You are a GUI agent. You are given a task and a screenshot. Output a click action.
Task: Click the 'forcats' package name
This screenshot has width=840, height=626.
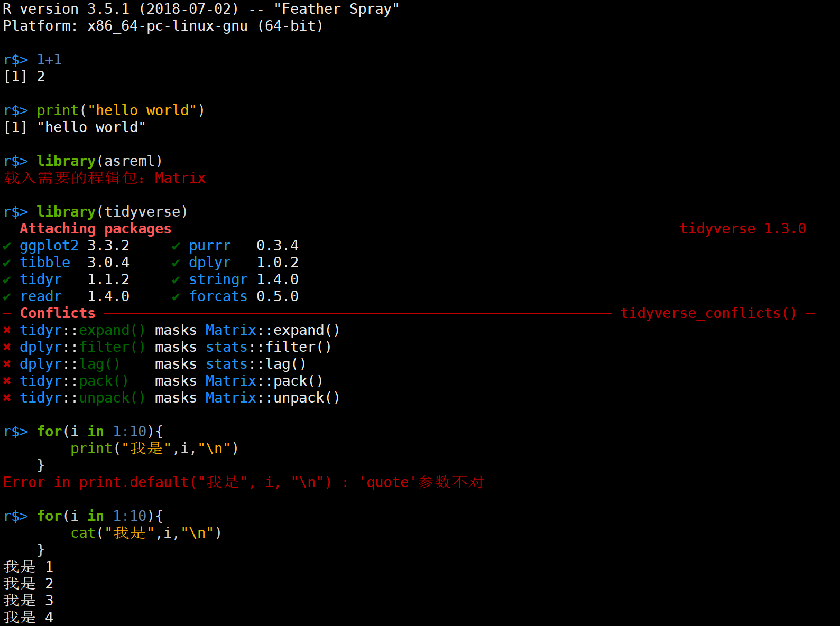[218, 296]
